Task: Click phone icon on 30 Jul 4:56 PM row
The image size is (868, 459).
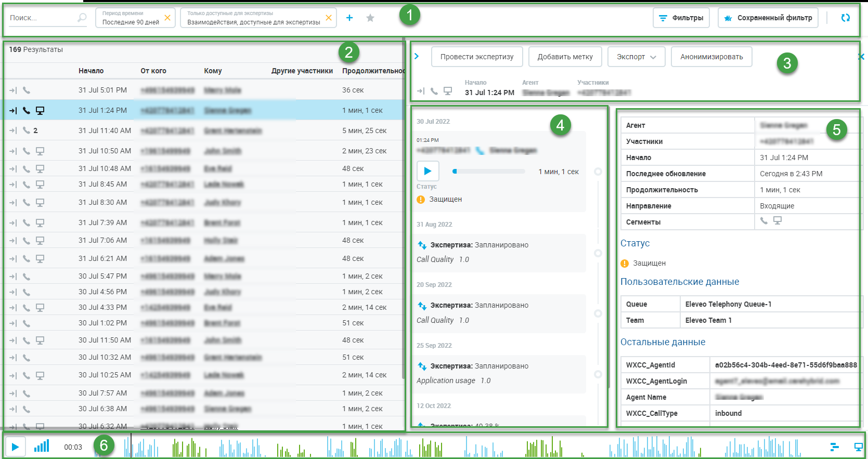Action: point(27,292)
